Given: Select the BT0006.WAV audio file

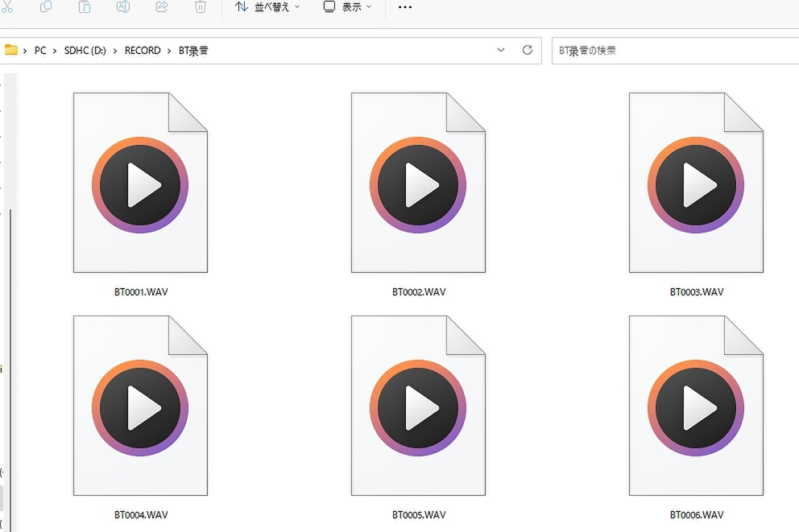Looking at the screenshot, I should point(696,418).
